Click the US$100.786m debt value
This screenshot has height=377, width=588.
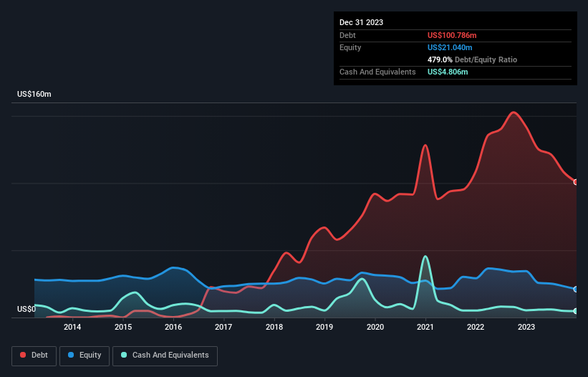[452, 35]
